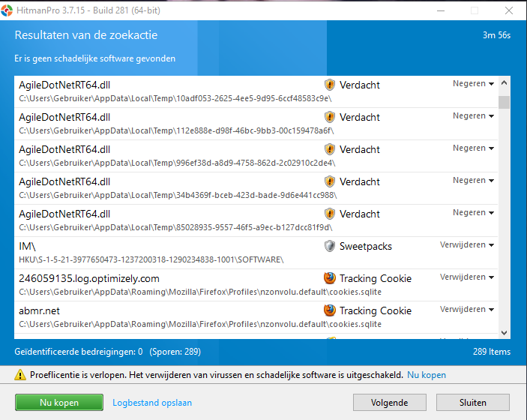Click the scrollbar up arrow
The image size is (527, 420).
tap(504, 82)
